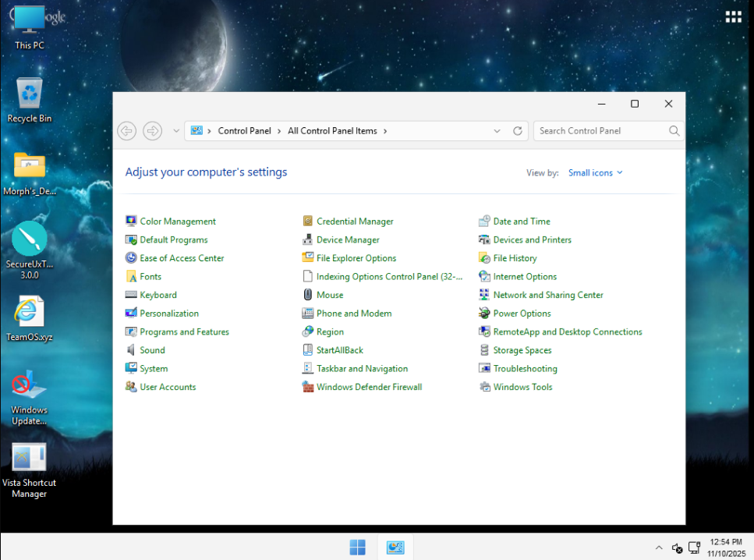Expand the recent locations chevron
The height and width of the screenshot is (560, 754).
(x=176, y=131)
